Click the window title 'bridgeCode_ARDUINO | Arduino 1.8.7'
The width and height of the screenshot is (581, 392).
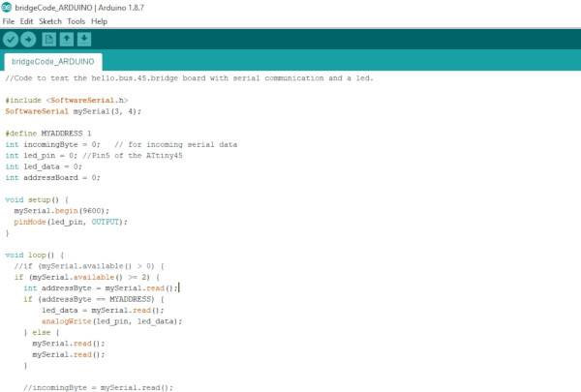(79, 8)
